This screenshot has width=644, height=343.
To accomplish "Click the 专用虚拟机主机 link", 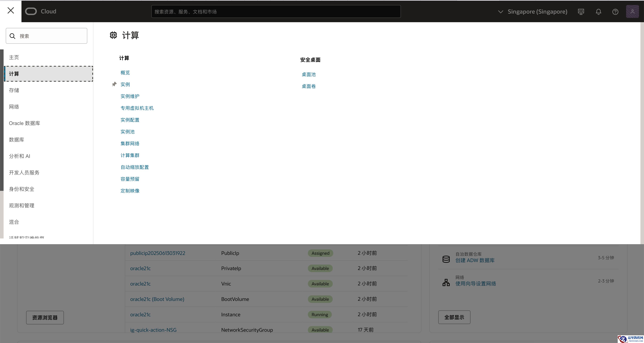I will pos(137,108).
